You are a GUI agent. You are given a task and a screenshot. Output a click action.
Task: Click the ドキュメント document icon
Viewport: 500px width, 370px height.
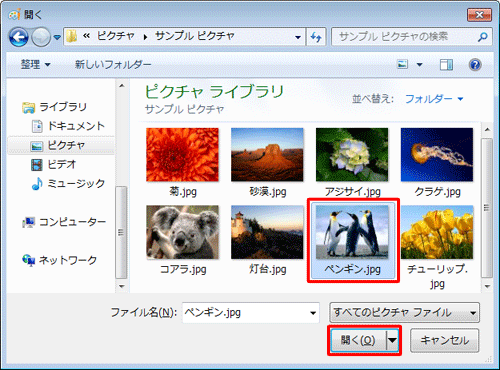tap(37, 126)
